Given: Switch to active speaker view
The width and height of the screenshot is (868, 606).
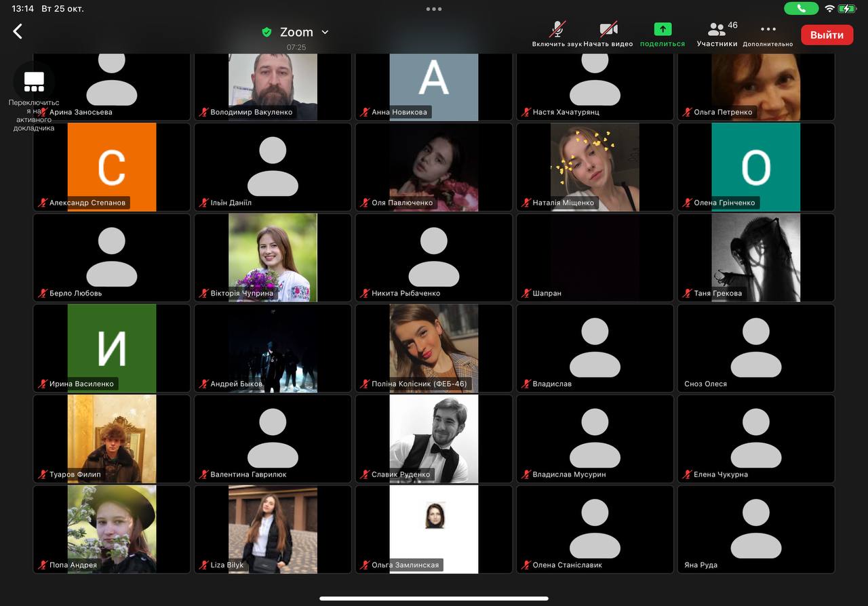Looking at the screenshot, I should (34, 82).
